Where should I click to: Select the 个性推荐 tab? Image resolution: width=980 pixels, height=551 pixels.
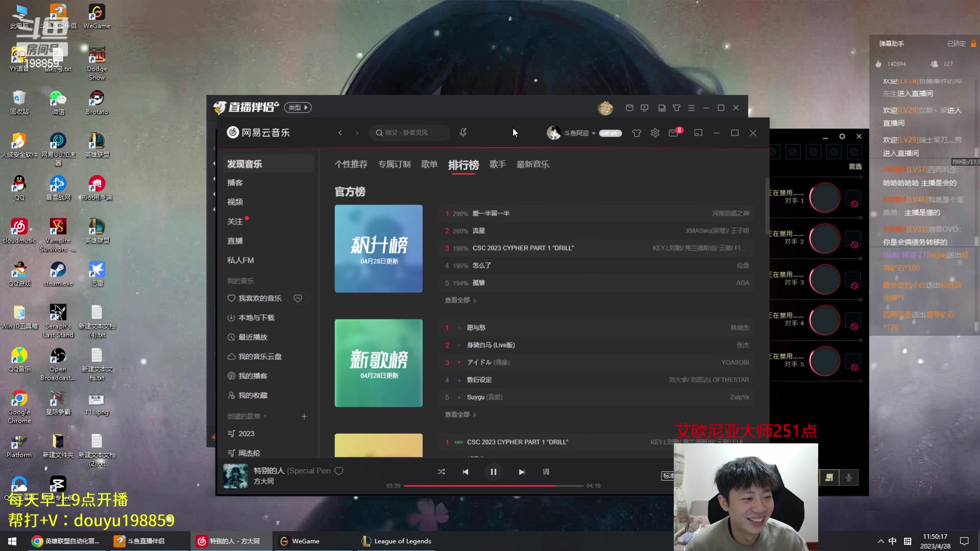click(x=351, y=164)
